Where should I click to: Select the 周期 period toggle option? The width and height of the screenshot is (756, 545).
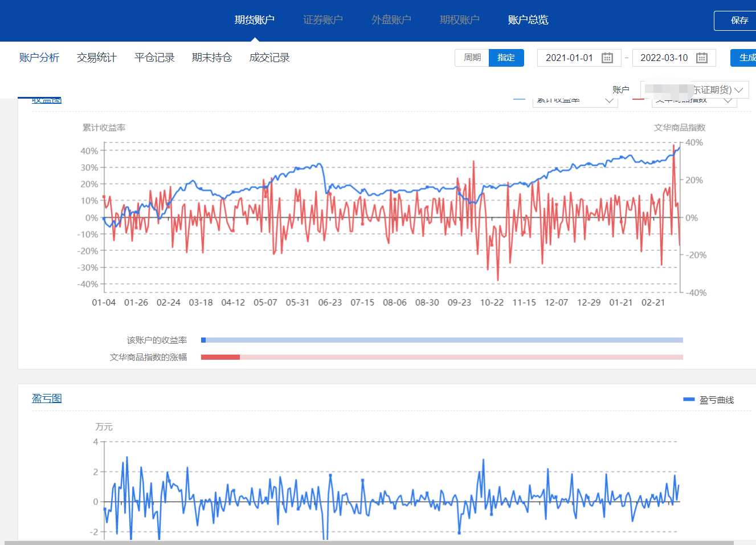pyautogui.click(x=472, y=58)
